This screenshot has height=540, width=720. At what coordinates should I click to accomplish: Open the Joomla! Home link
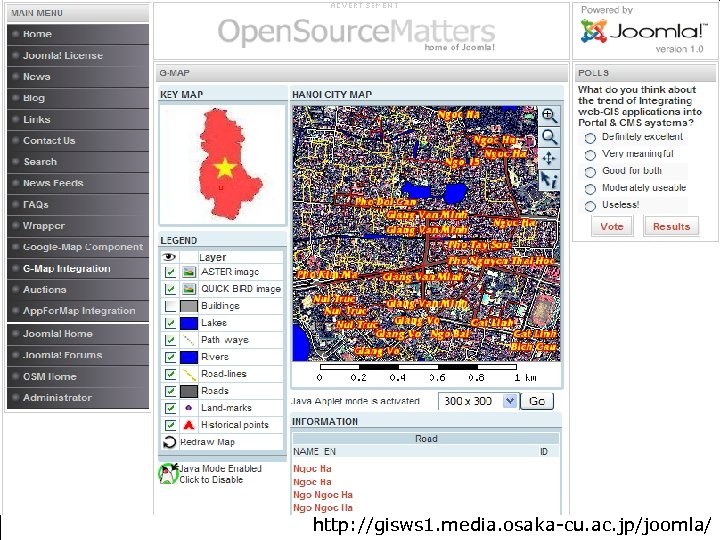click(78, 334)
